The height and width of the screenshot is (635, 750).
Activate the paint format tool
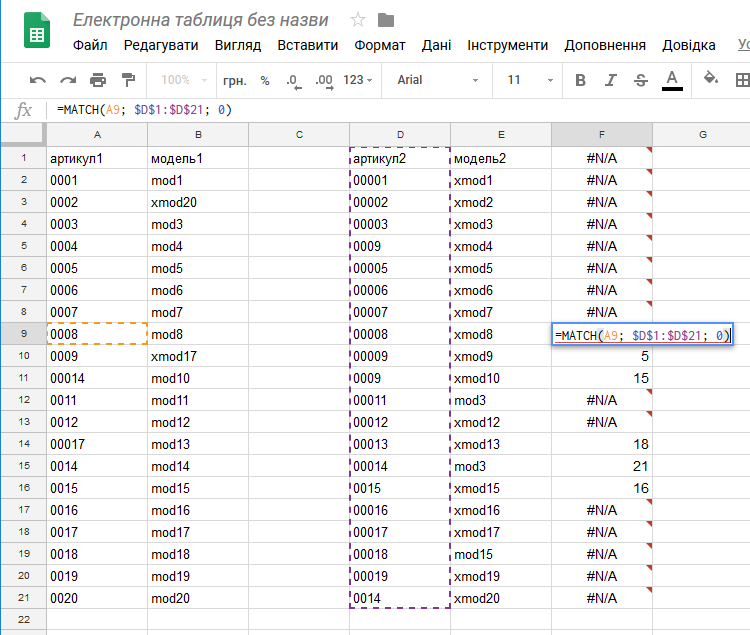click(128, 80)
